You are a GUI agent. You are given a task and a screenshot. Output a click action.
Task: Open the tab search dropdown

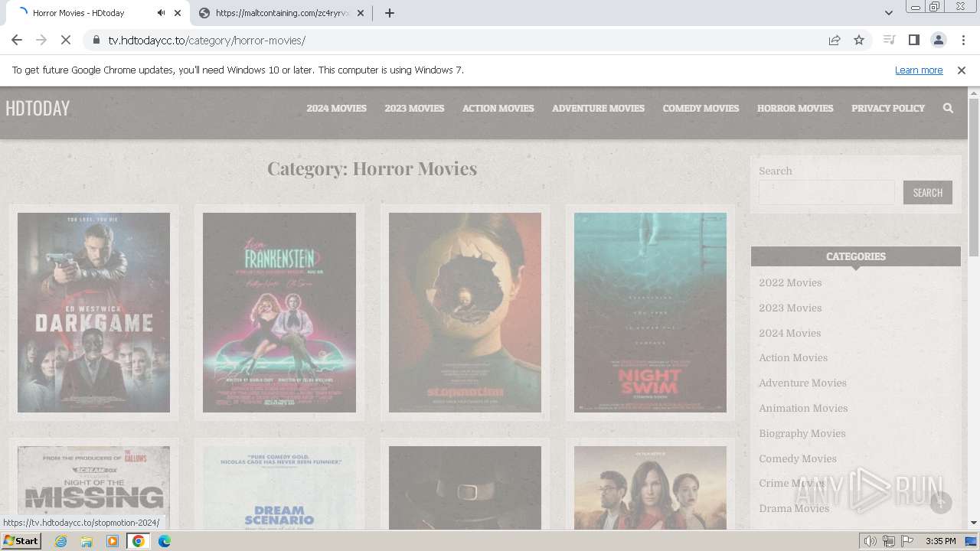[889, 13]
